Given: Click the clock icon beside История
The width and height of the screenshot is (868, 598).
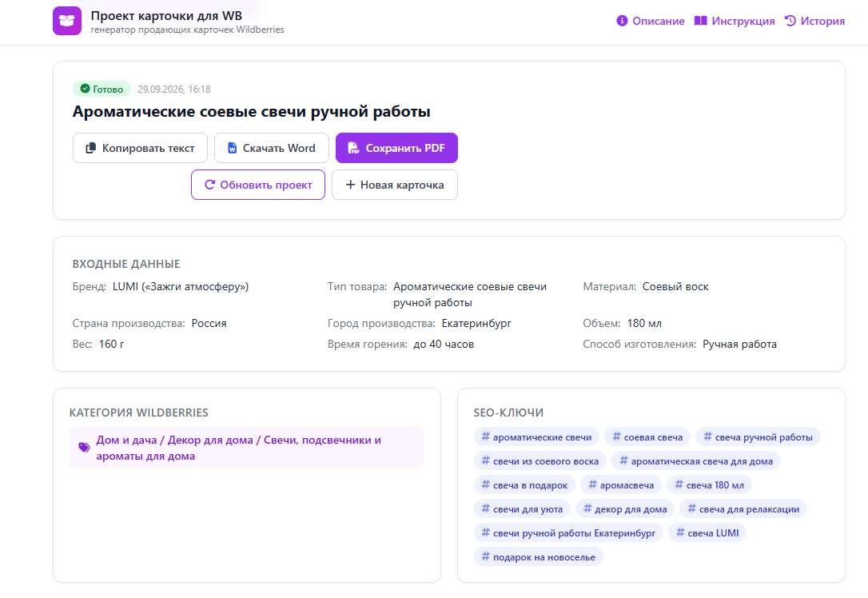Looking at the screenshot, I should (790, 21).
